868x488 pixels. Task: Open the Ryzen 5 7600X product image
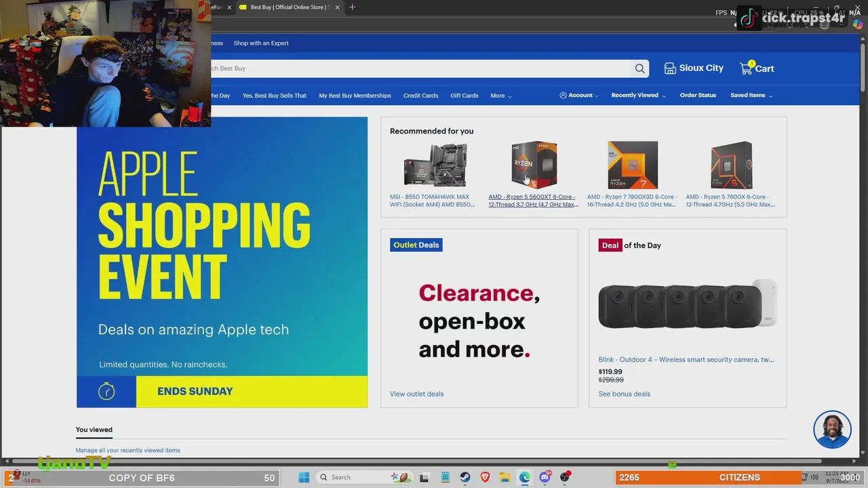tap(731, 165)
